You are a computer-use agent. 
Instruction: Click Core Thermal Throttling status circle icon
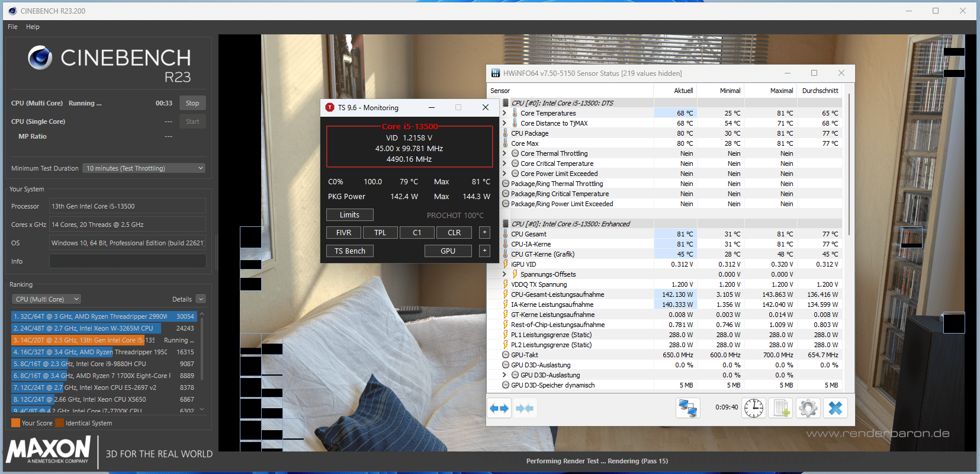pos(515,153)
